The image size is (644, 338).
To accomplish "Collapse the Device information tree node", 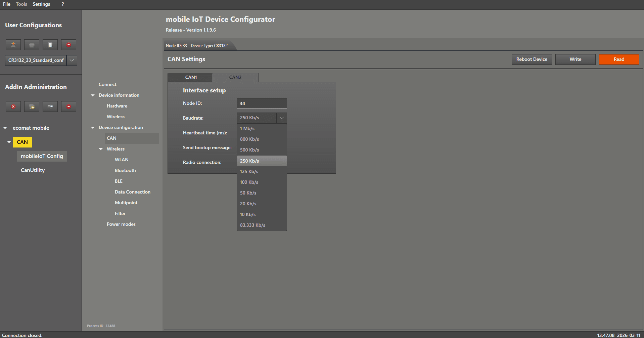I will coord(93,95).
